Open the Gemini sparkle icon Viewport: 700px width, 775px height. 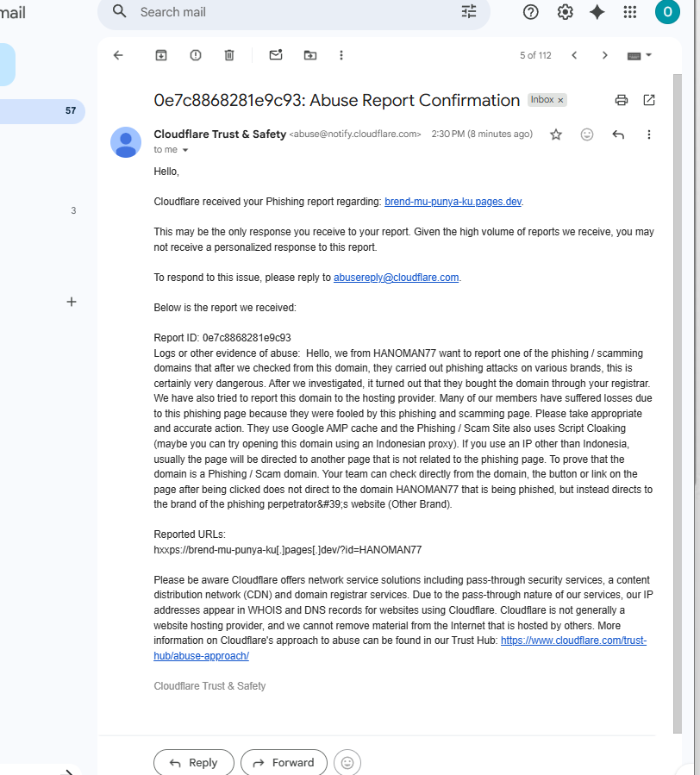[597, 12]
